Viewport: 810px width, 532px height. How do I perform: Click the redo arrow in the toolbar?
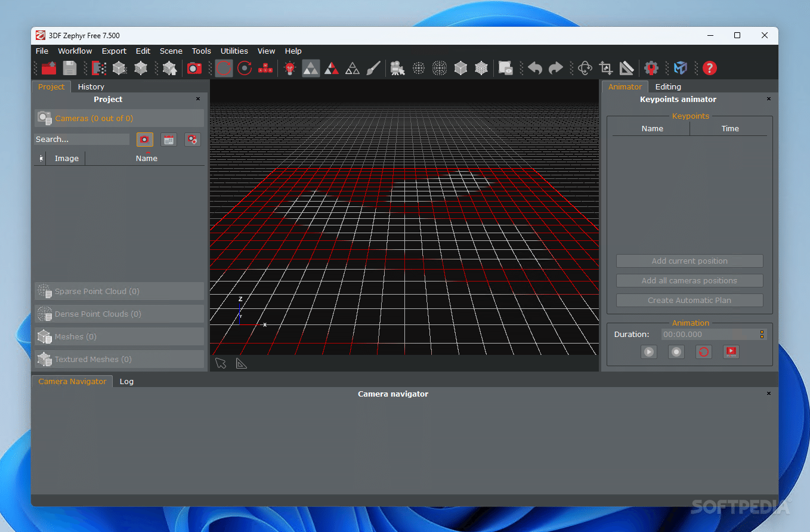[555, 68]
